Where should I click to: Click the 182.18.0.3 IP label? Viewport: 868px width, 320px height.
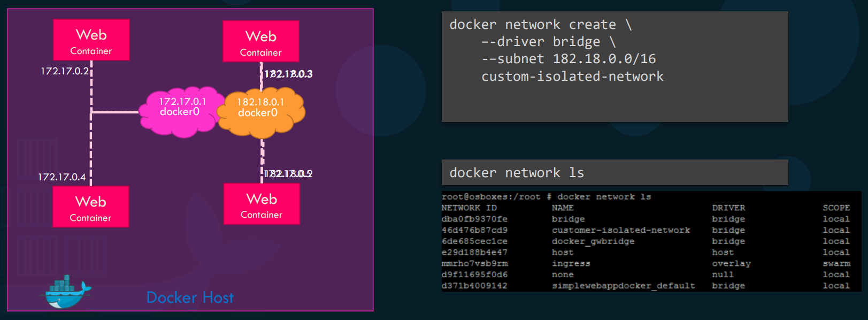[289, 74]
